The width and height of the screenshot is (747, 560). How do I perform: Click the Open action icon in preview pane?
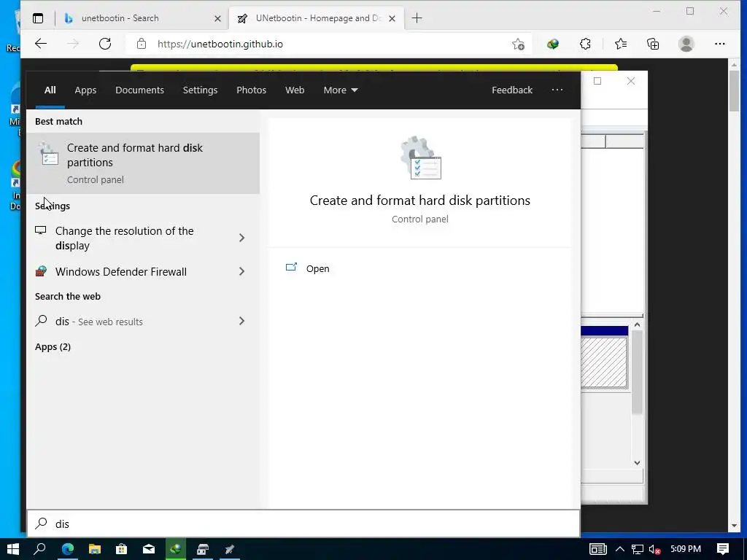[291, 267]
